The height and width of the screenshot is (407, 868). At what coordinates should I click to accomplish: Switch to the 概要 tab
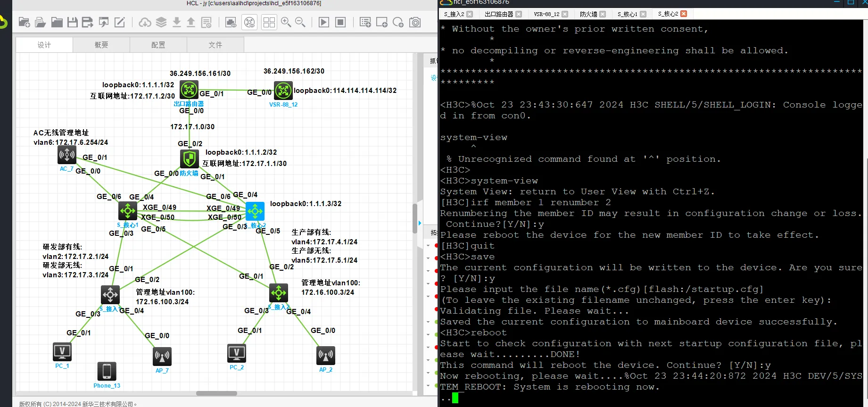click(101, 45)
